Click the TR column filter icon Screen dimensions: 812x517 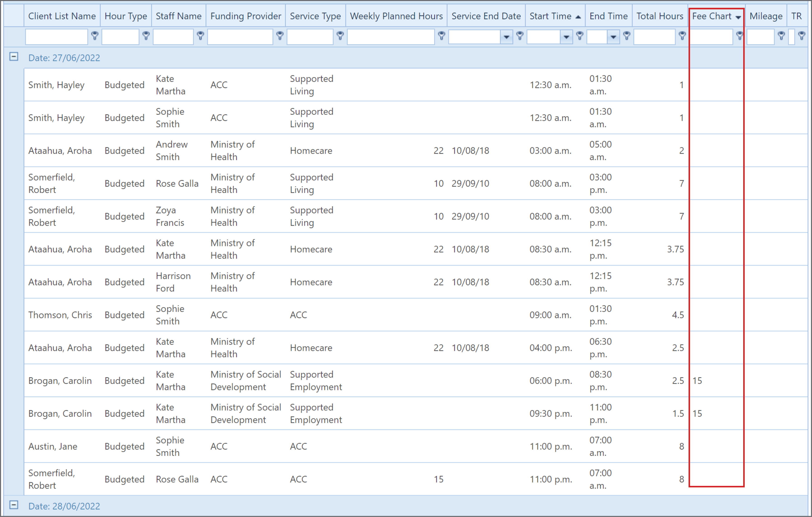(x=802, y=36)
